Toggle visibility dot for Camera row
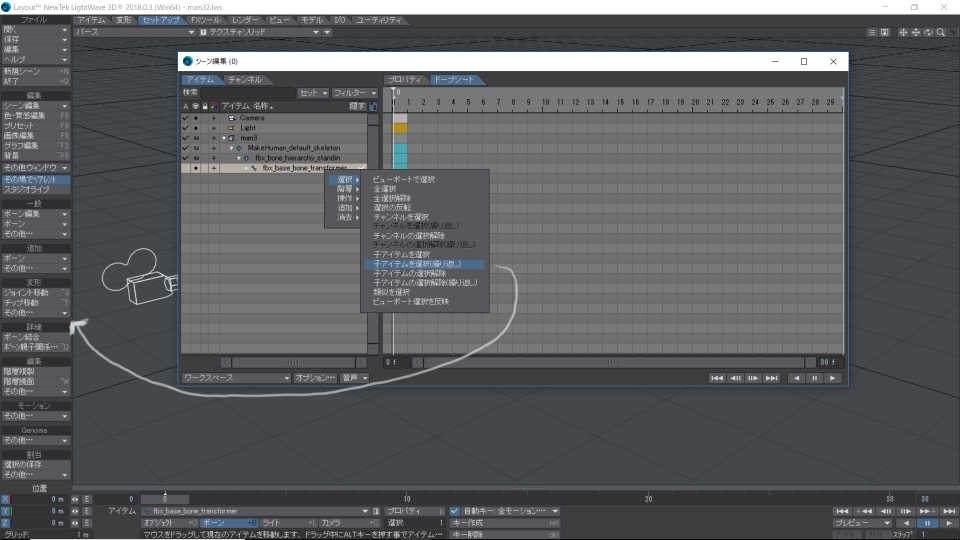The image size is (960, 540). 196,118
